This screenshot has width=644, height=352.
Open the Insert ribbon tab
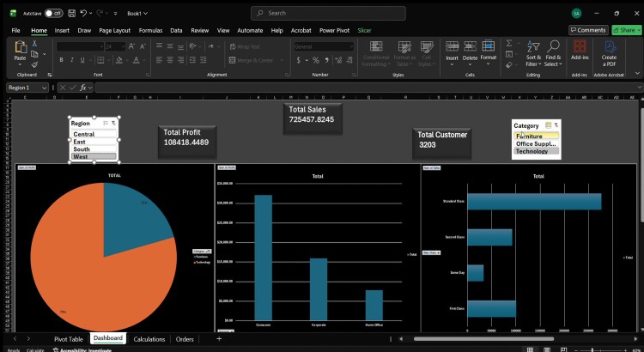click(62, 30)
